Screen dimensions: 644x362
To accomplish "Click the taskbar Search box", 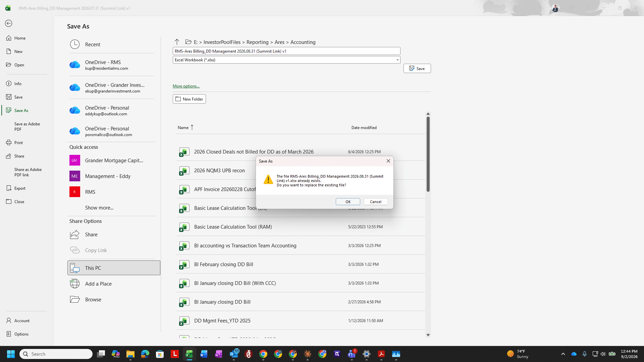I will pos(56,354).
